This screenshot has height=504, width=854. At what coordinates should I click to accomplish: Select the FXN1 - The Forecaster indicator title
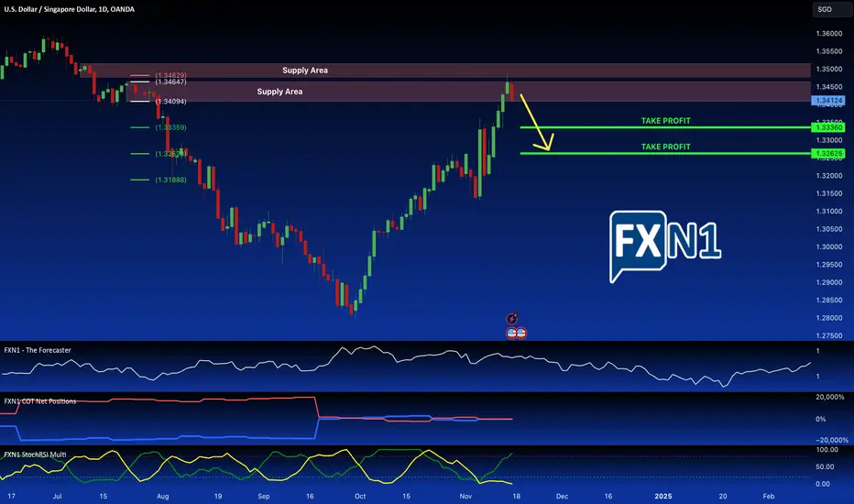click(38, 350)
